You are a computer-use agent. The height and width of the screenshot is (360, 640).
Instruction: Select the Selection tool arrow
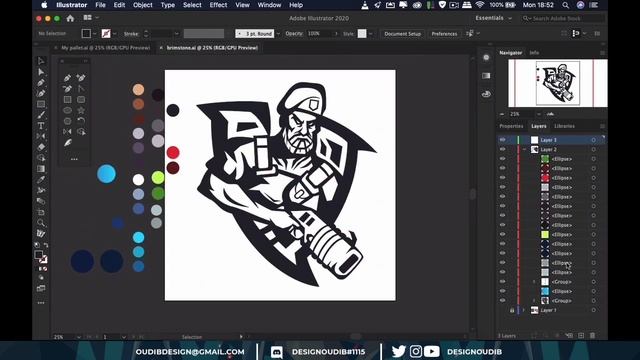click(x=41, y=61)
